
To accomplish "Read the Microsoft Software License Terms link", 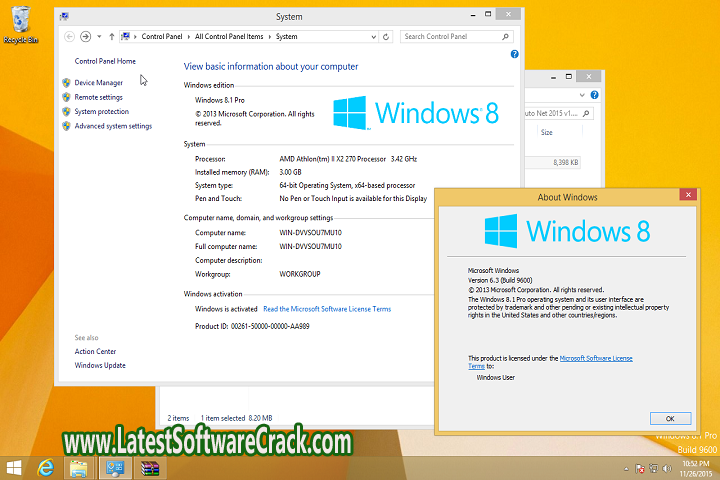I will [x=327, y=309].
